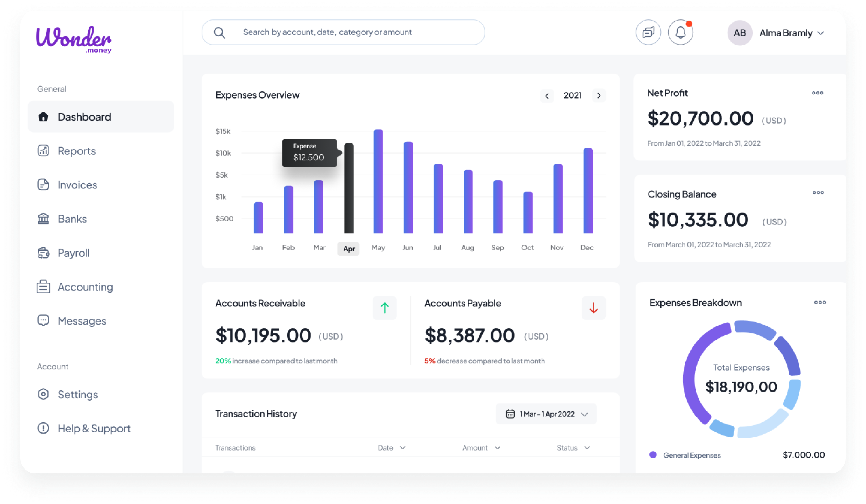The height and width of the screenshot is (504, 866).
Task: Open Banks in sidebar
Action: coord(101,219)
